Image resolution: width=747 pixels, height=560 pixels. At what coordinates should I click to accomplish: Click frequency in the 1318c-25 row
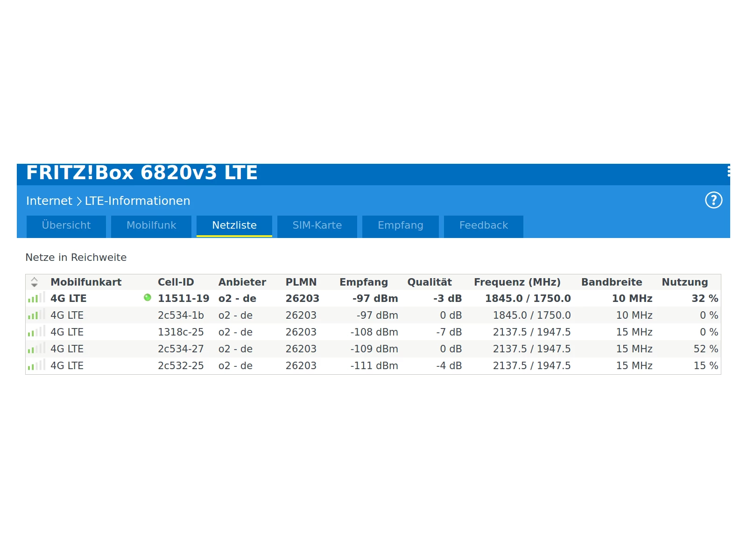(x=532, y=332)
